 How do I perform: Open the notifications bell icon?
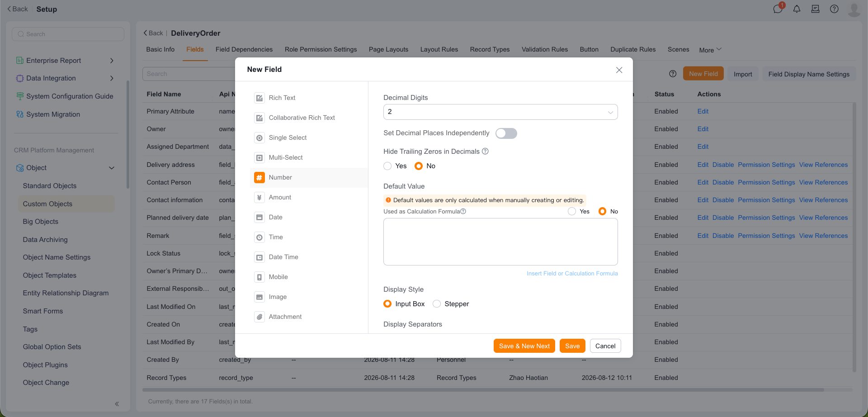click(x=797, y=9)
